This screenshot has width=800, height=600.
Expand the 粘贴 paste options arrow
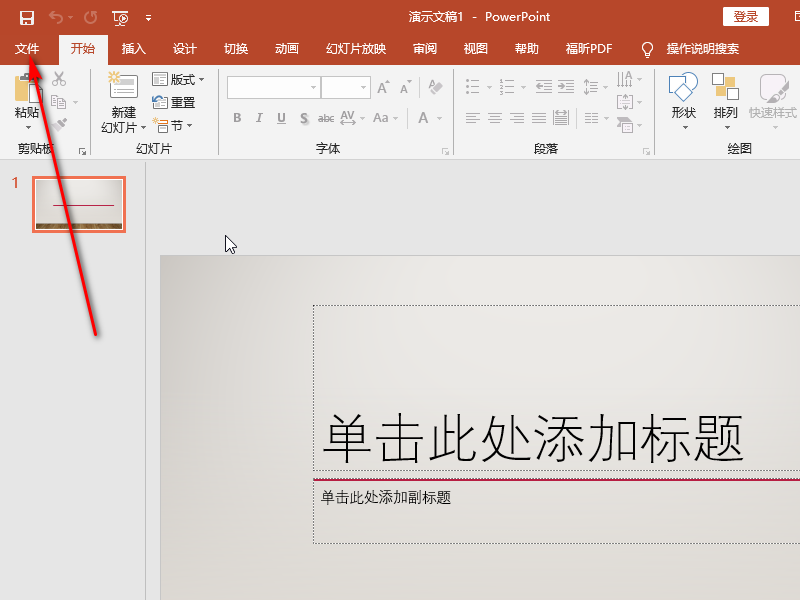pos(28,127)
